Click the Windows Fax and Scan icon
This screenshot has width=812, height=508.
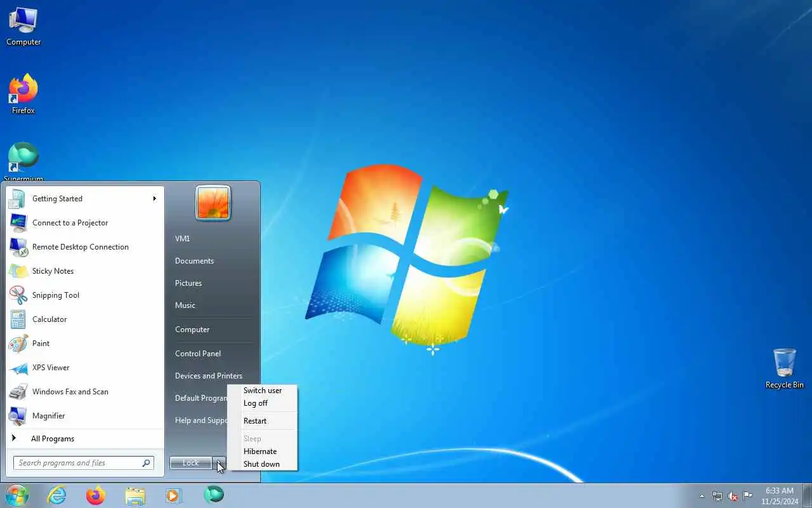(17, 392)
